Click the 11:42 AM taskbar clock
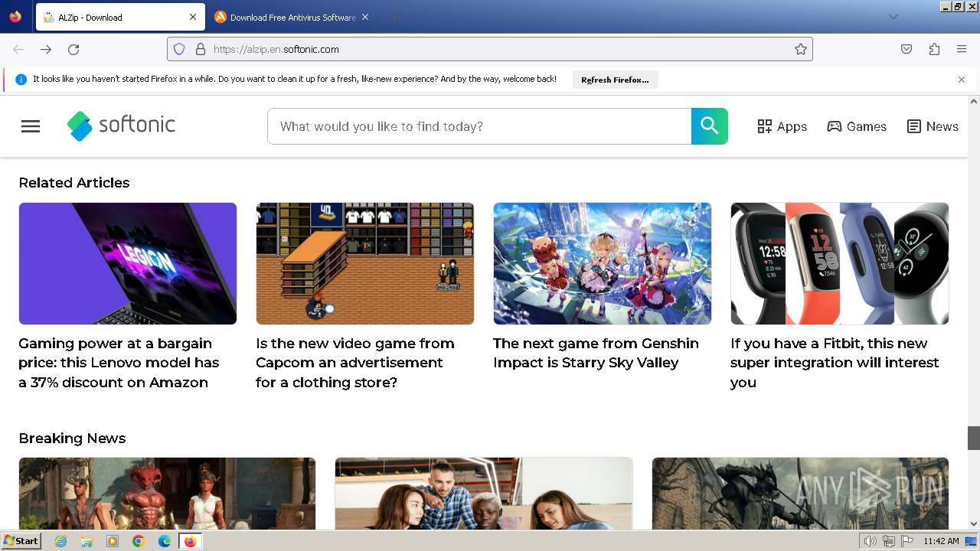 [x=941, y=541]
